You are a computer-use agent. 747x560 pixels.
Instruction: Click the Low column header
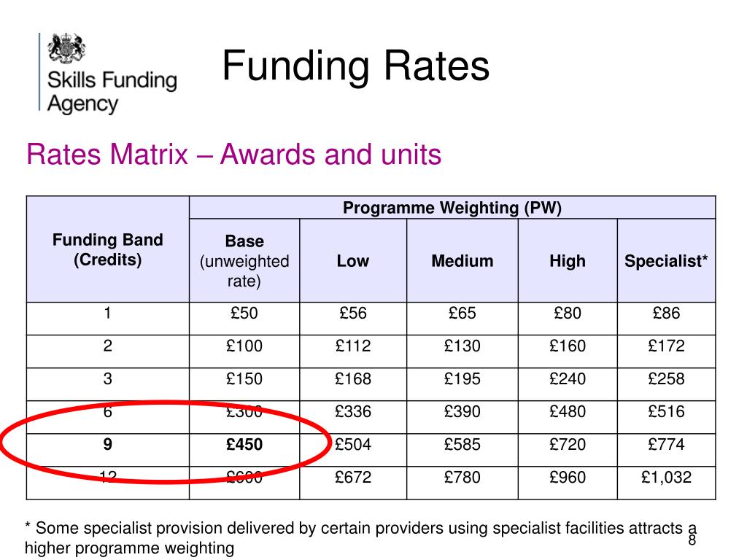(x=353, y=260)
